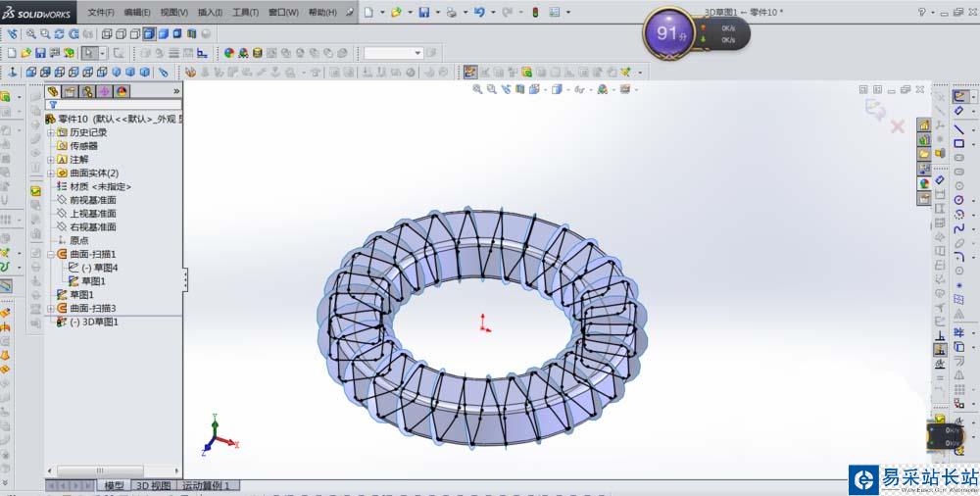Collapse the 曲面-扫描1 tree node
The height and width of the screenshot is (496, 980).
51,255
